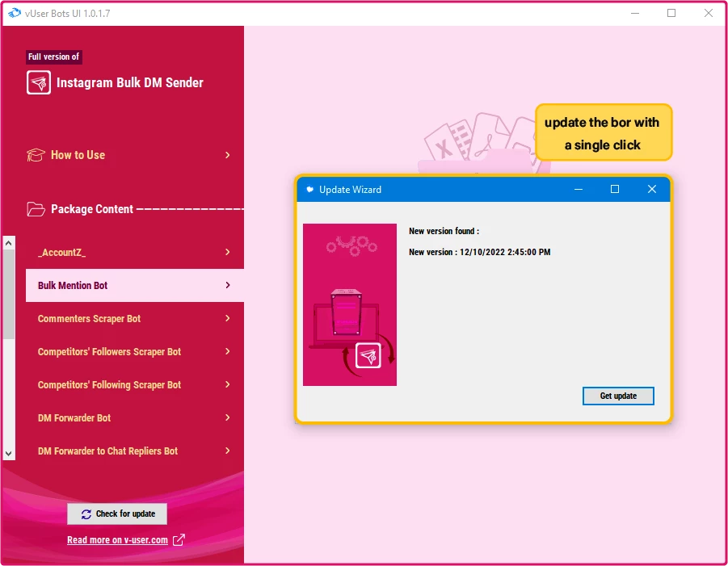The image size is (728, 566).
Task: Click the external link icon beside v-user.com
Action: tap(179, 540)
